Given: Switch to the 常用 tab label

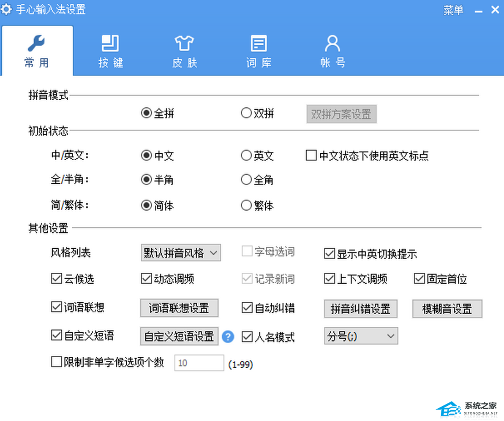Looking at the screenshot, I should coord(36,62).
